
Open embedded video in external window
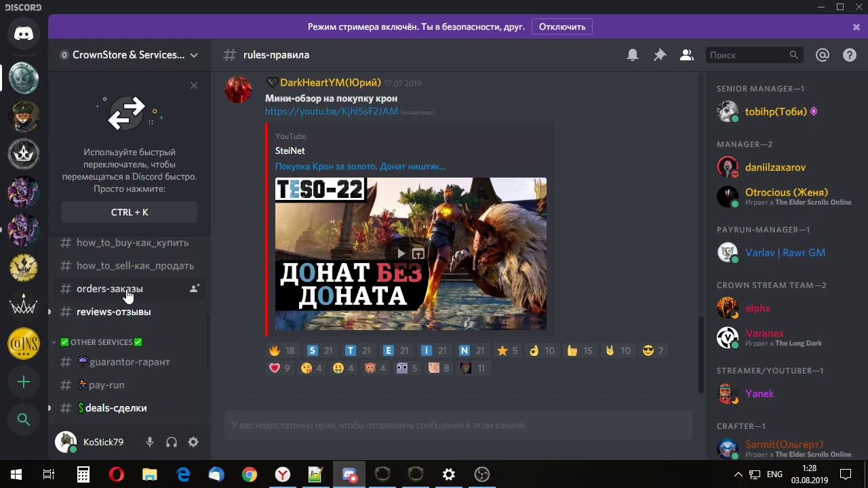(x=418, y=253)
